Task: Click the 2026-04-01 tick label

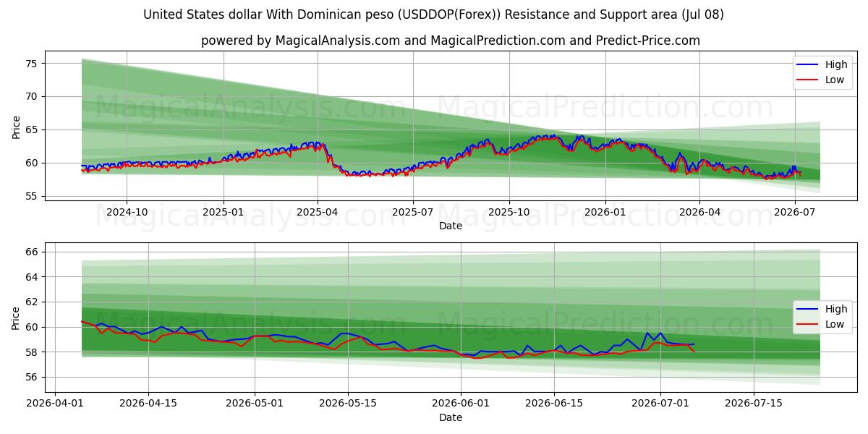Action: 56,404
